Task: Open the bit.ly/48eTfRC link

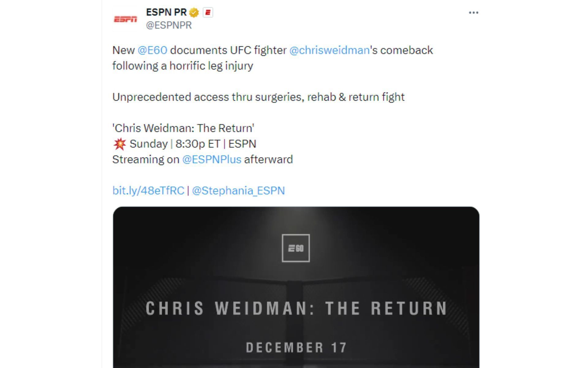Action: tap(148, 190)
